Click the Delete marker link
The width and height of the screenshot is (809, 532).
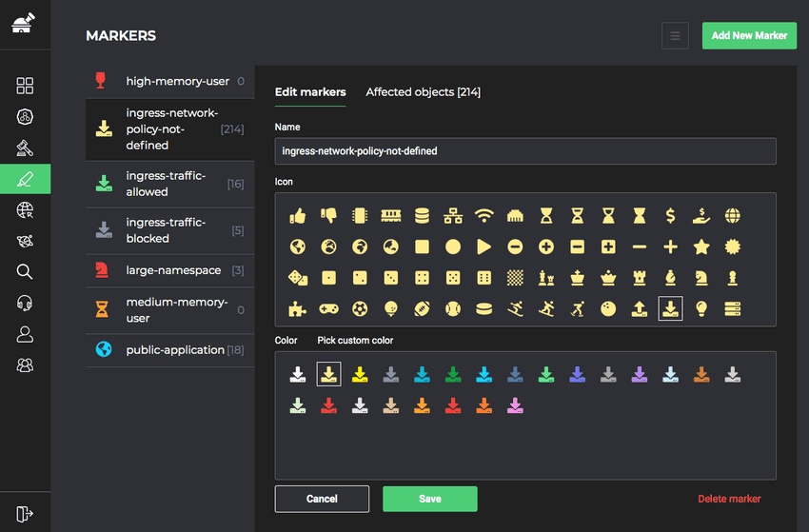[x=729, y=499]
